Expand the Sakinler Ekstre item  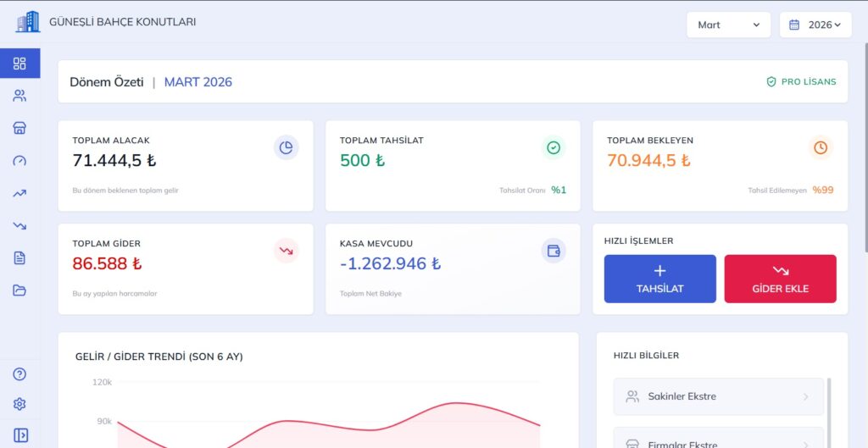(x=719, y=396)
